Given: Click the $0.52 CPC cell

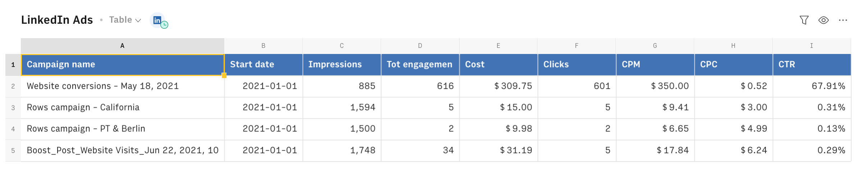Looking at the screenshot, I should coord(734,86).
